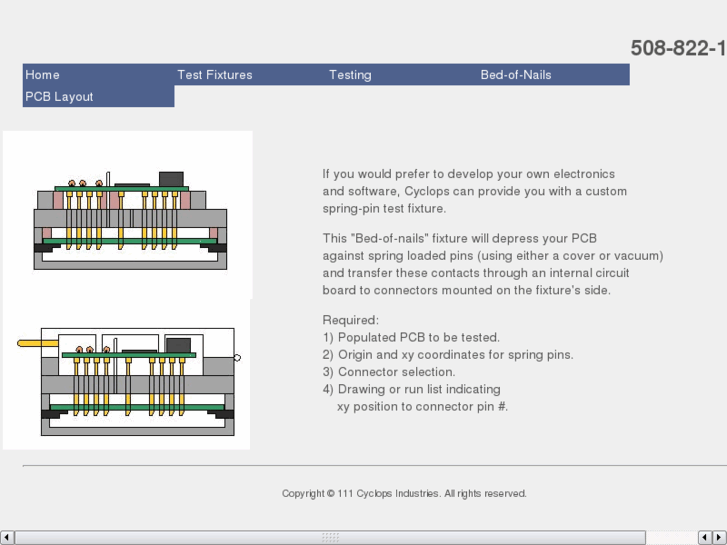
Task: Click '4) Drawing or run list indicating'
Action: coord(412,389)
